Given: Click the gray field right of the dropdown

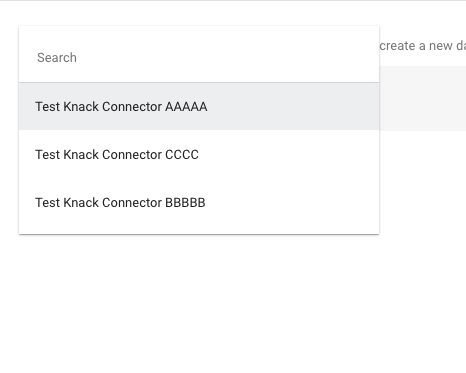Looking at the screenshot, I should (x=423, y=98).
